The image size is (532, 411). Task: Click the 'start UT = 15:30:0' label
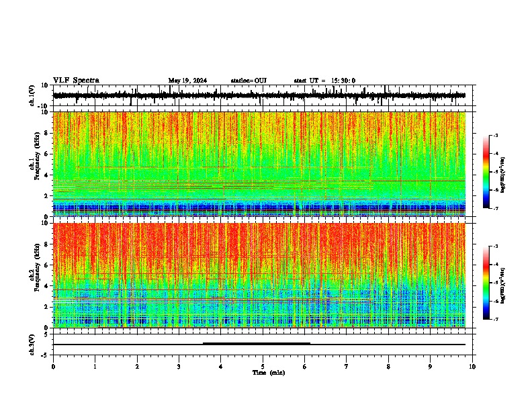click(324, 81)
